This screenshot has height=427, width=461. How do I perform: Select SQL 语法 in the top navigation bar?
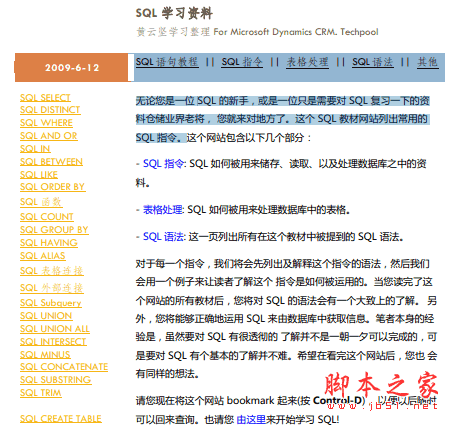(x=373, y=62)
